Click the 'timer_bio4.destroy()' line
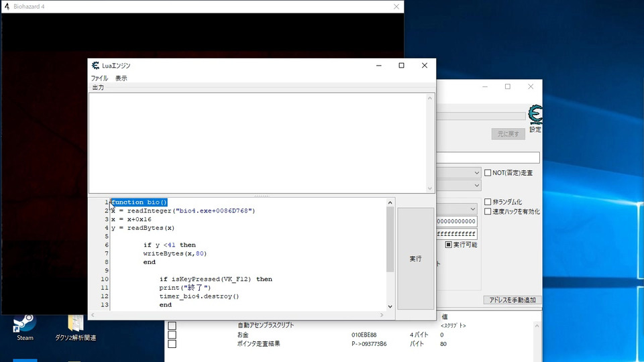This screenshot has height=362, width=644. pos(199,296)
